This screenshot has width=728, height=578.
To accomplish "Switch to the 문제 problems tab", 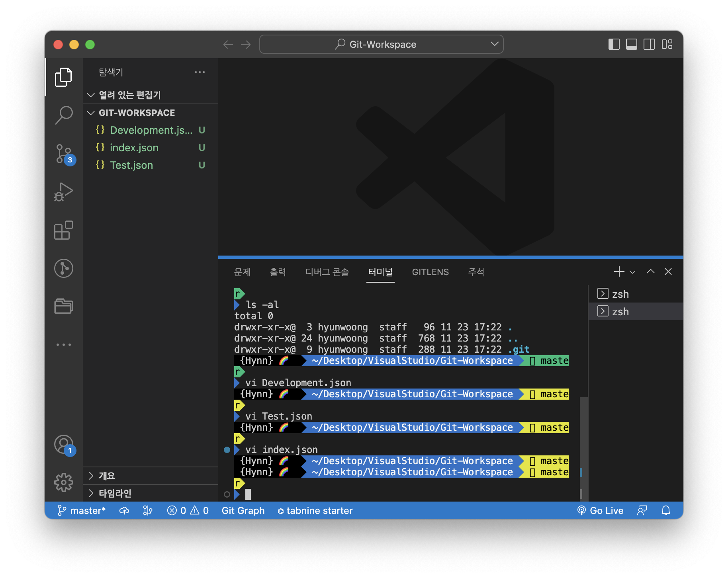I will click(242, 272).
